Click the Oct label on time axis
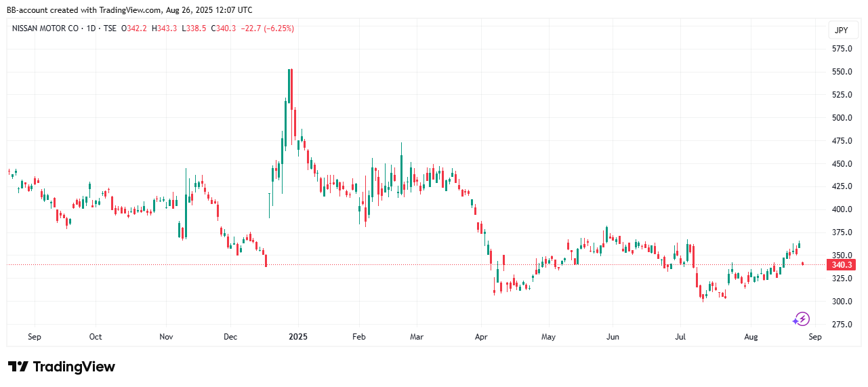Screen dimensions: 868x387 pyautogui.click(x=96, y=337)
